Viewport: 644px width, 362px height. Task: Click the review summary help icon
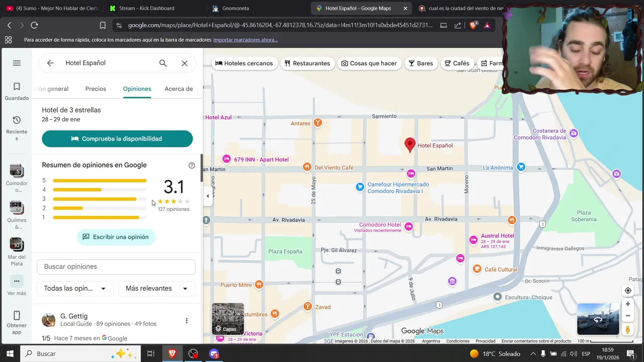[192, 165]
